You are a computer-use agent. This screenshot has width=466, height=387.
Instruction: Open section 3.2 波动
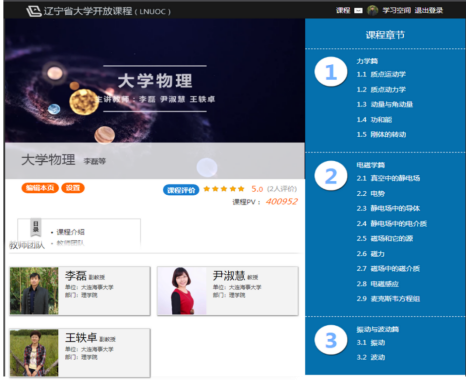point(371,358)
